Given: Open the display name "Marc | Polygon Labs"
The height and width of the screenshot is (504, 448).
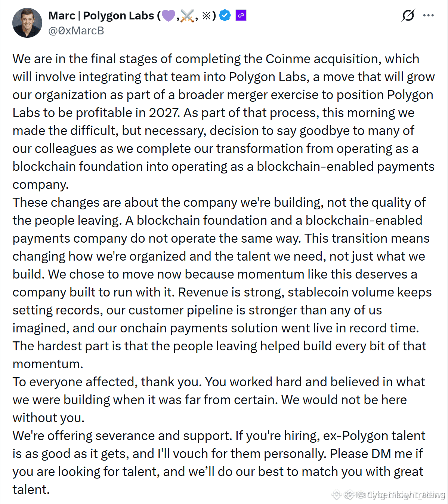Looking at the screenshot, I should coord(101,16).
